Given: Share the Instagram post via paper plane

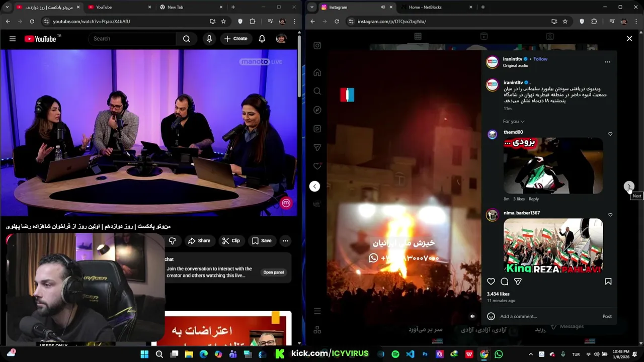Looking at the screenshot, I should pos(518,282).
